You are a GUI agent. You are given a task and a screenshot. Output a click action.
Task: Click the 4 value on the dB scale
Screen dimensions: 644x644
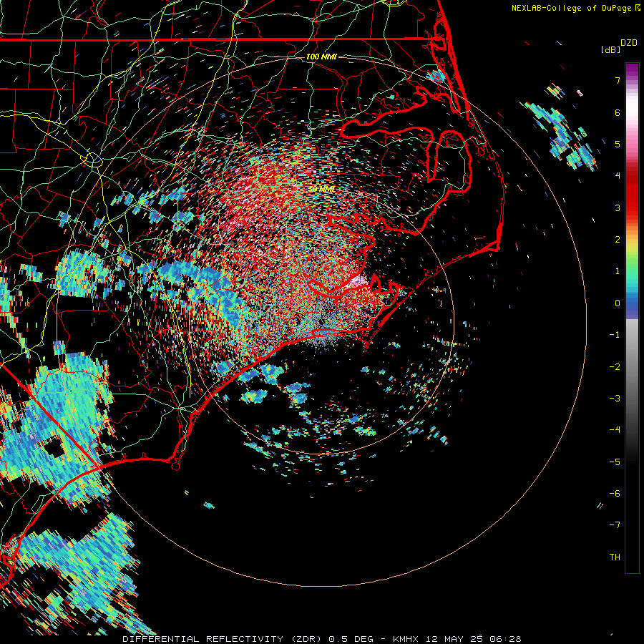coord(618,176)
